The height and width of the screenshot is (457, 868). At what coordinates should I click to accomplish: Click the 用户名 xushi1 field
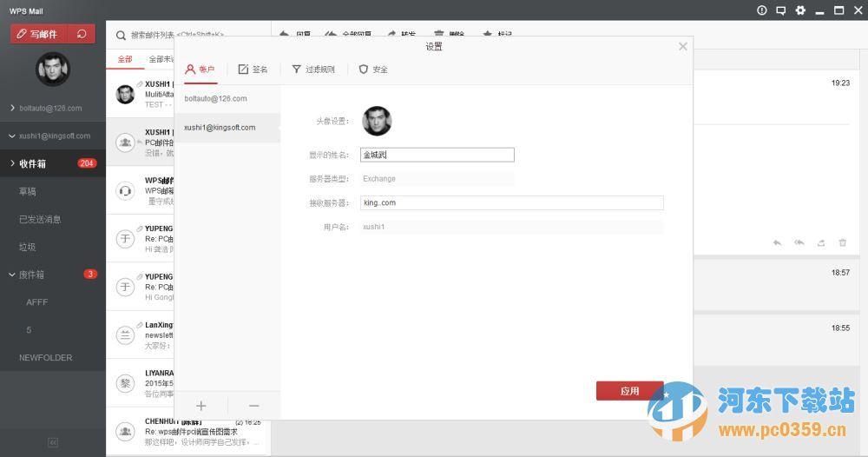pyautogui.click(x=511, y=227)
